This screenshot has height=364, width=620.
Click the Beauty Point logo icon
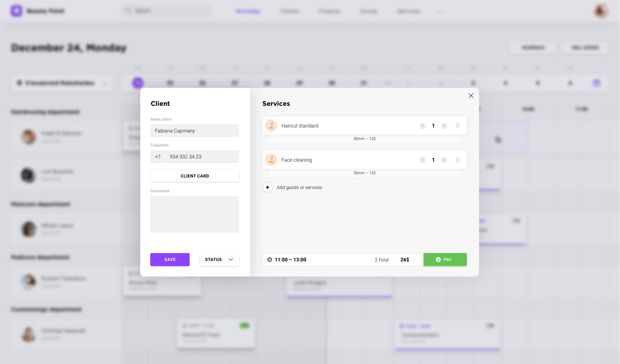click(16, 10)
